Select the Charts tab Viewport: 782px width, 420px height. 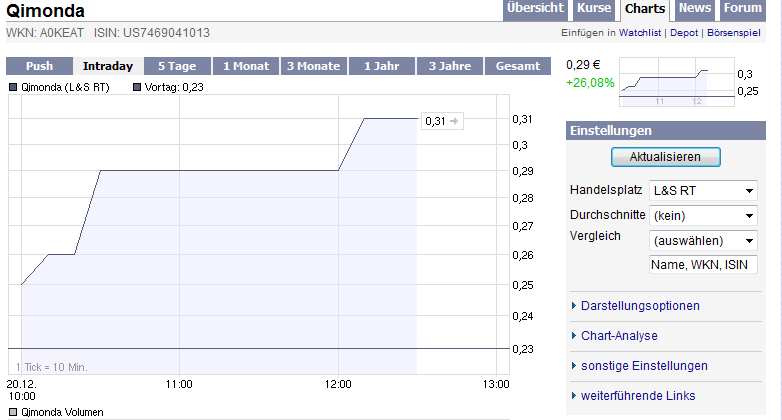coord(645,9)
